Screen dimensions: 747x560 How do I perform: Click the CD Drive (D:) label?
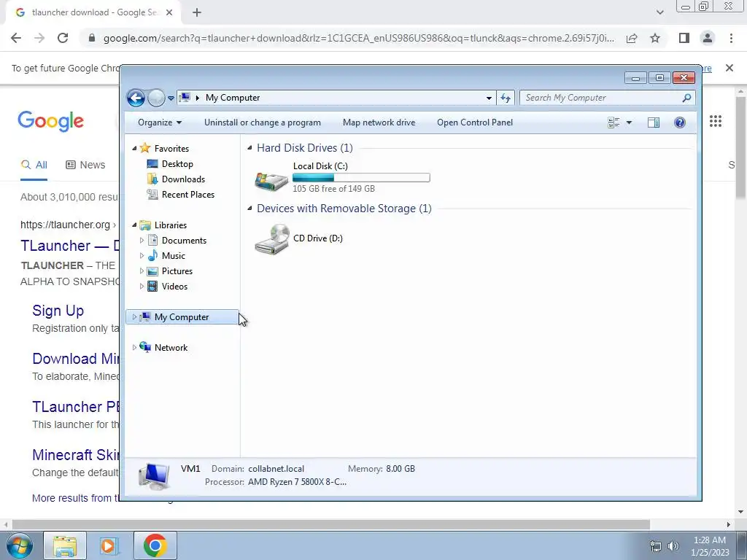click(x=318, y=238)
